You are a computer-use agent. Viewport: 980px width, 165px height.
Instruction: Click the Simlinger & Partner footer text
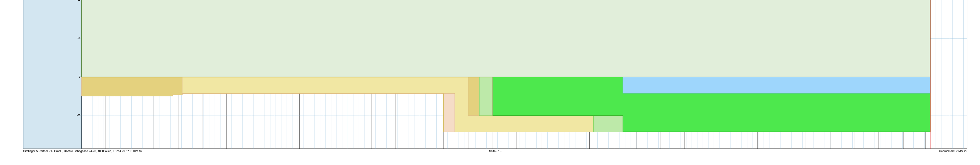[83, 151]
